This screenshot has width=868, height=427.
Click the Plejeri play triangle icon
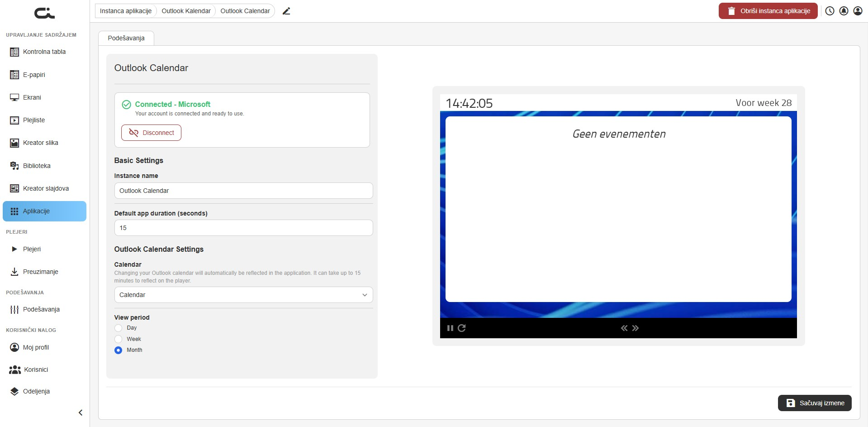tap(14, 249)
